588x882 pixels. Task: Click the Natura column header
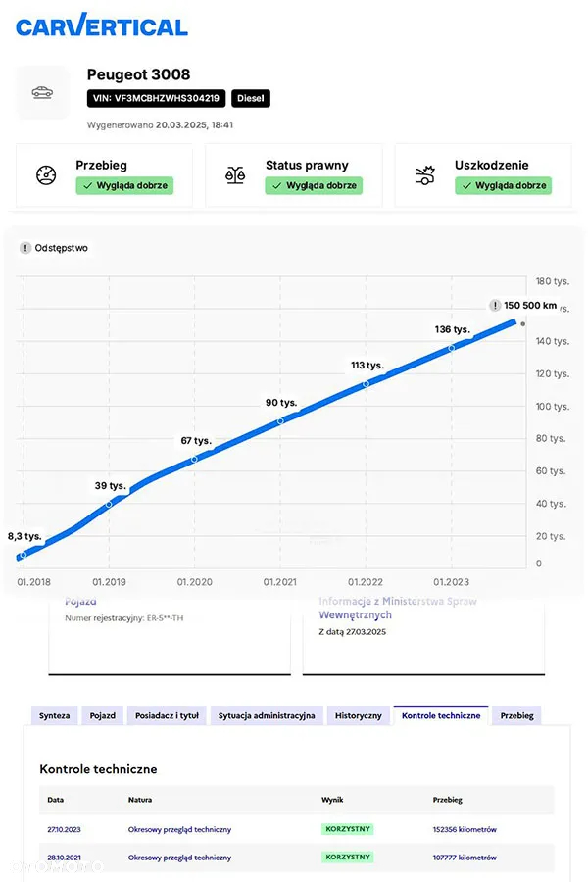(x=140, y=800)
